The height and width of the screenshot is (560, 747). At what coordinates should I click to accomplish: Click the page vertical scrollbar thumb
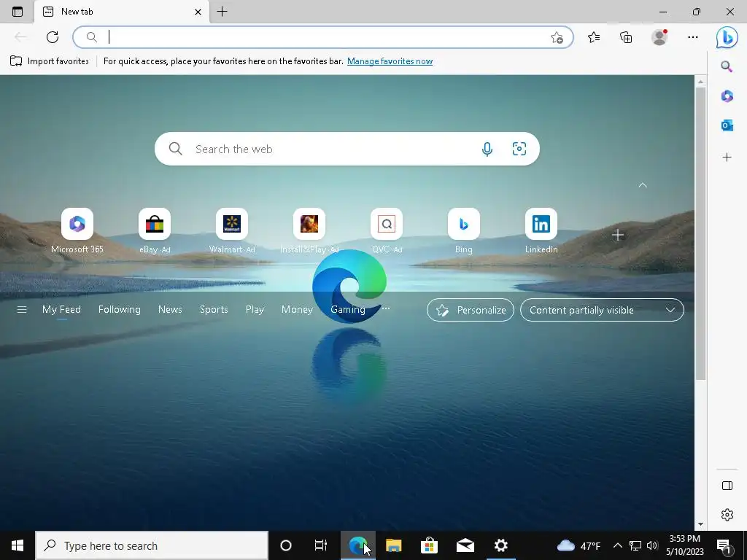(700, 233)
